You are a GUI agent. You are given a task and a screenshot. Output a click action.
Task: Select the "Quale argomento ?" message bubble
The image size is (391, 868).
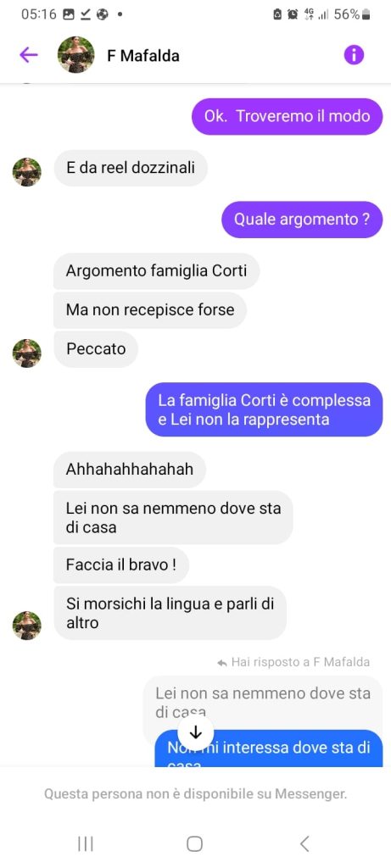tap(302, 220)
